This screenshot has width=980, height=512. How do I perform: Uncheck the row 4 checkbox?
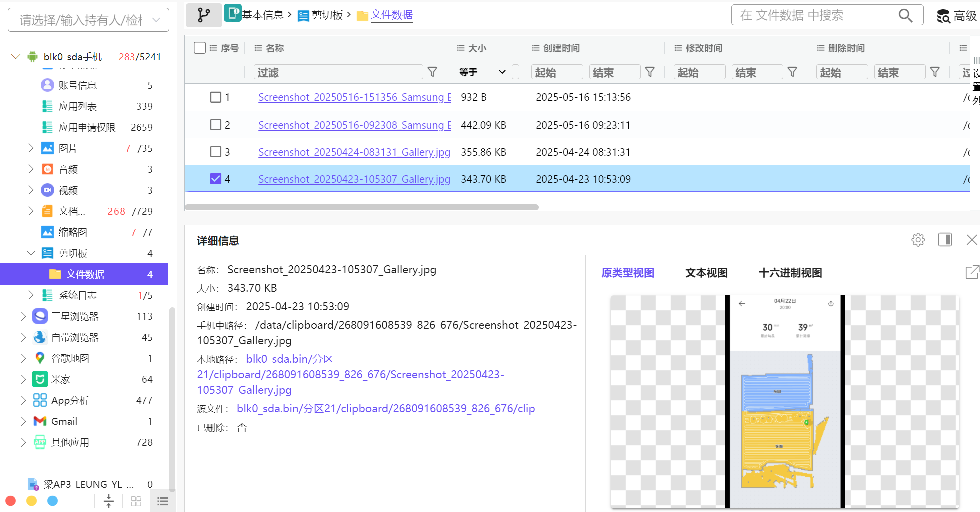(x=216, y=179)
